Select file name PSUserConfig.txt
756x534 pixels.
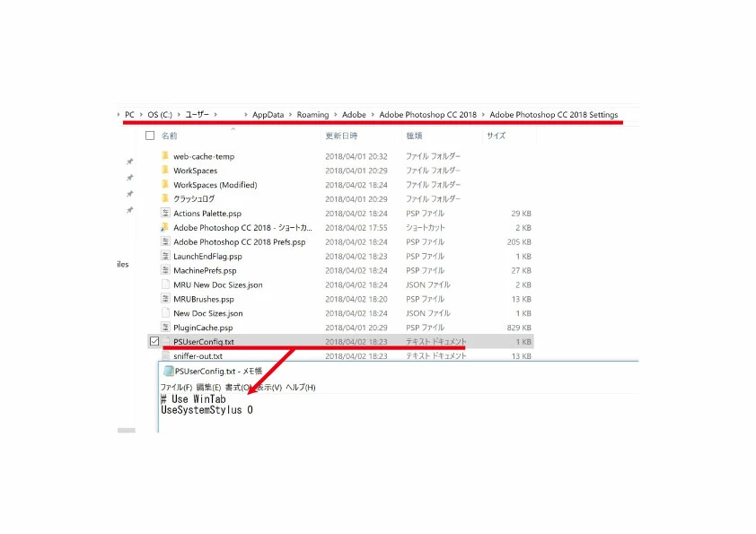tap(204, 342)
